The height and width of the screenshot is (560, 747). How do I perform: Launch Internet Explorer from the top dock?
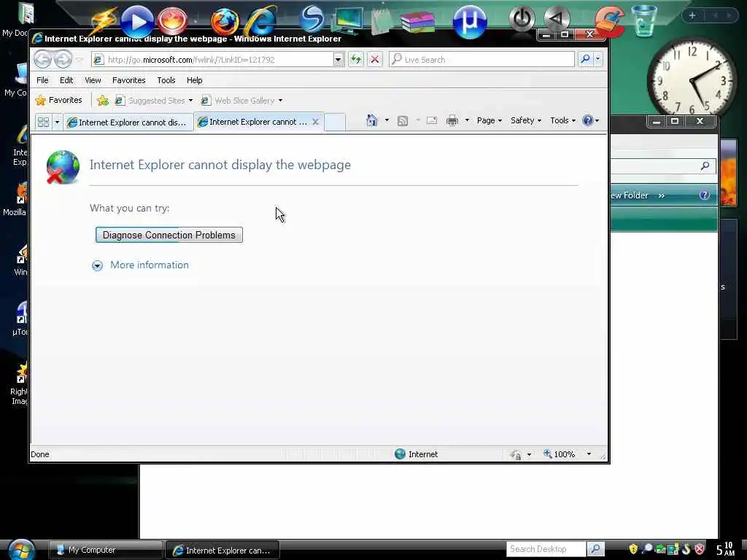tap(261, 21)
